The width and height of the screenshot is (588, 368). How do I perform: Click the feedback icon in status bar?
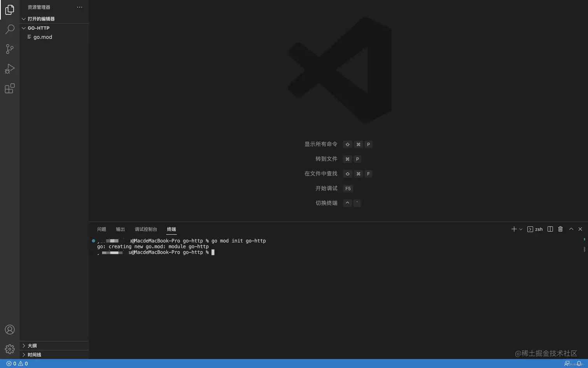567,364
